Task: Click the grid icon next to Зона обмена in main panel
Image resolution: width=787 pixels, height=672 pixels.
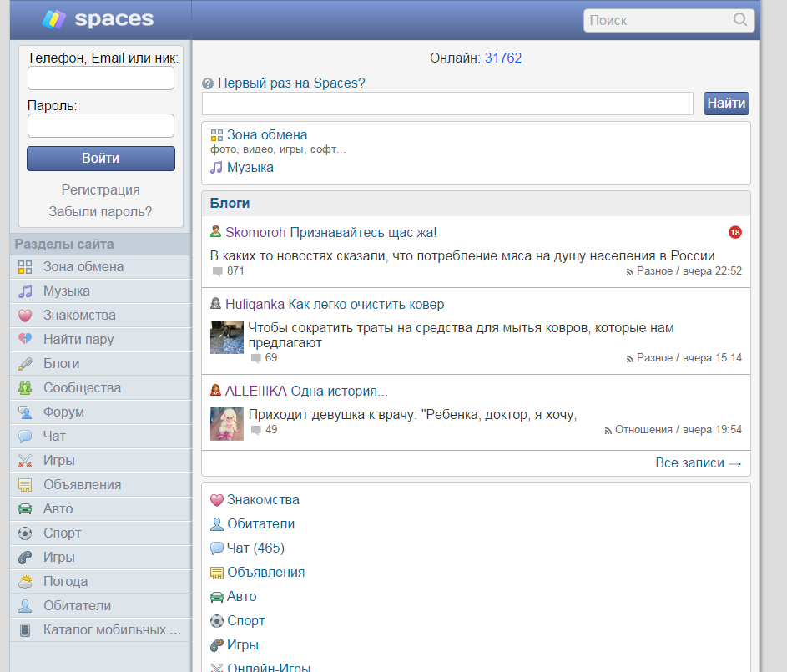Action: (x=216, y=135)
